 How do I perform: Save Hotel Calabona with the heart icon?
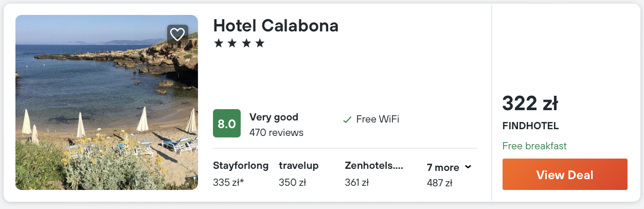[177, 34]
